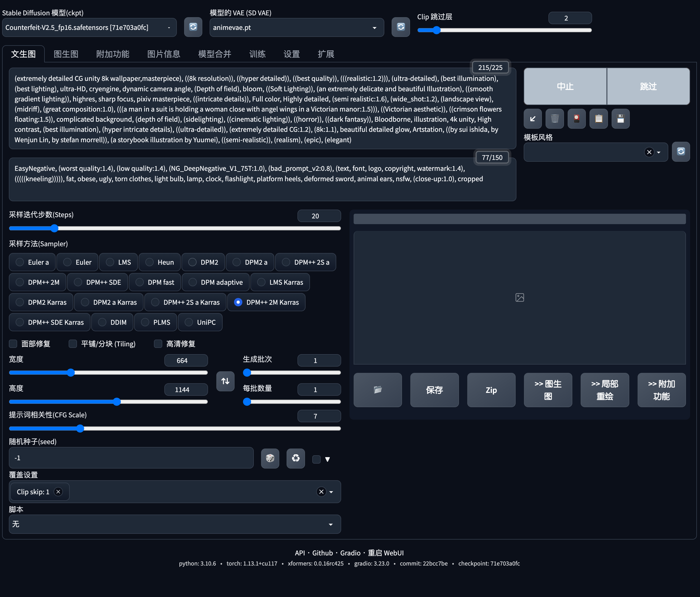Open the Github footer link

coord(322,553)
